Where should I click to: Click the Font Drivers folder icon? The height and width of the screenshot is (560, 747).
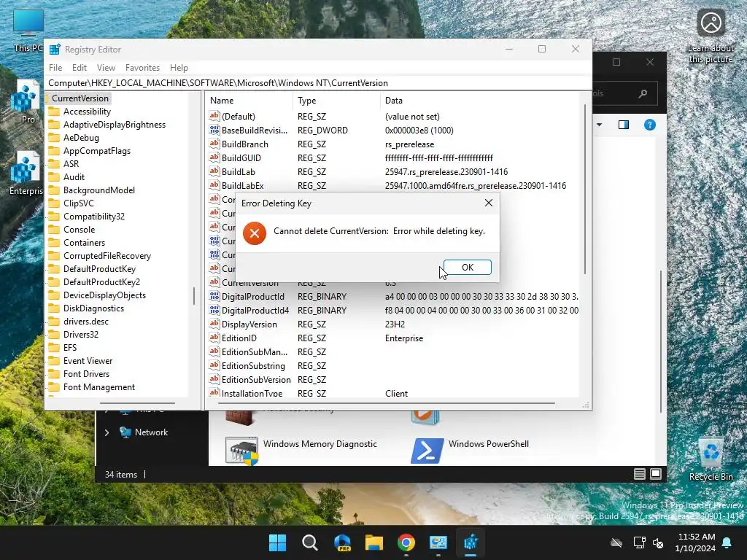click(x=54, y=374)
